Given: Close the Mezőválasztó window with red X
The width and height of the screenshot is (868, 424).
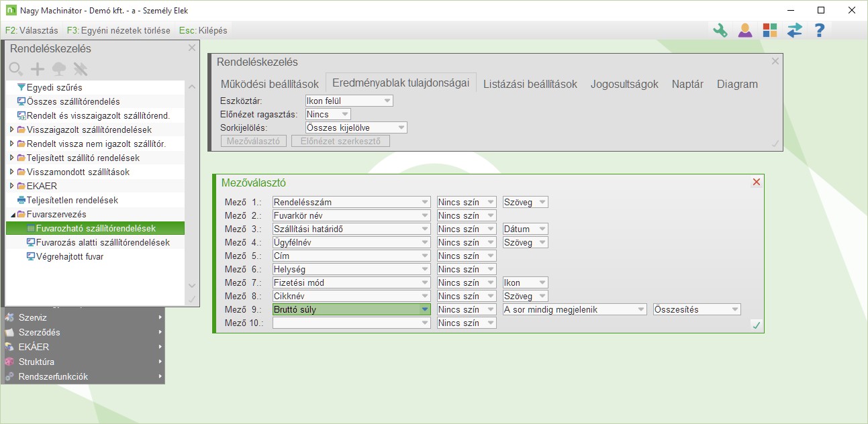Looking at the screenshot, I should point(757,182).
